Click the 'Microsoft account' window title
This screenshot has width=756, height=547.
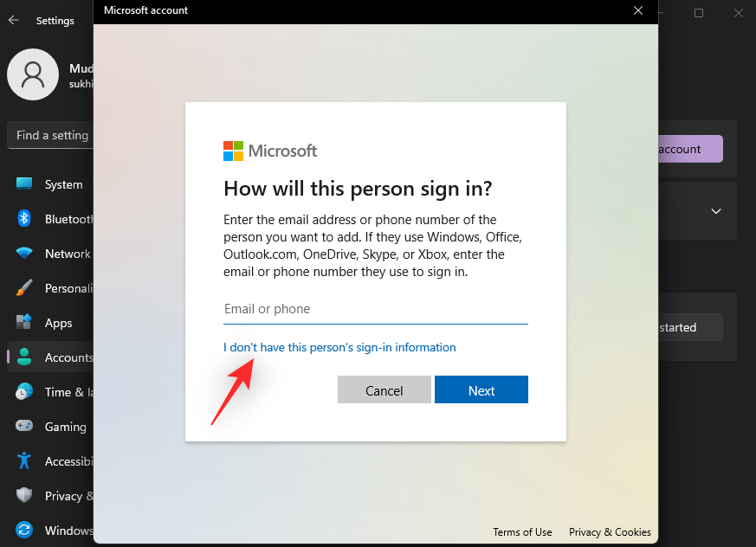[x=145, y=10]
